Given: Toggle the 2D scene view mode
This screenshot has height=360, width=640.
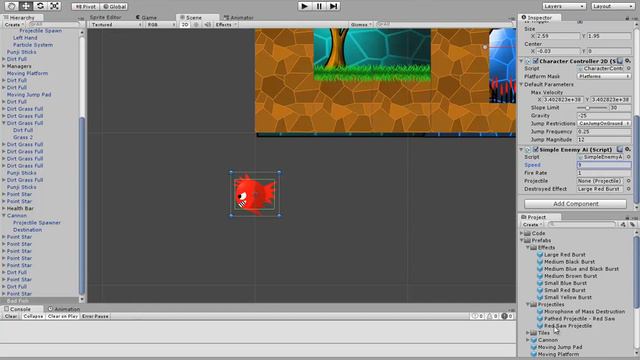Looking at the screenshot, I should (x=185, y=24).
